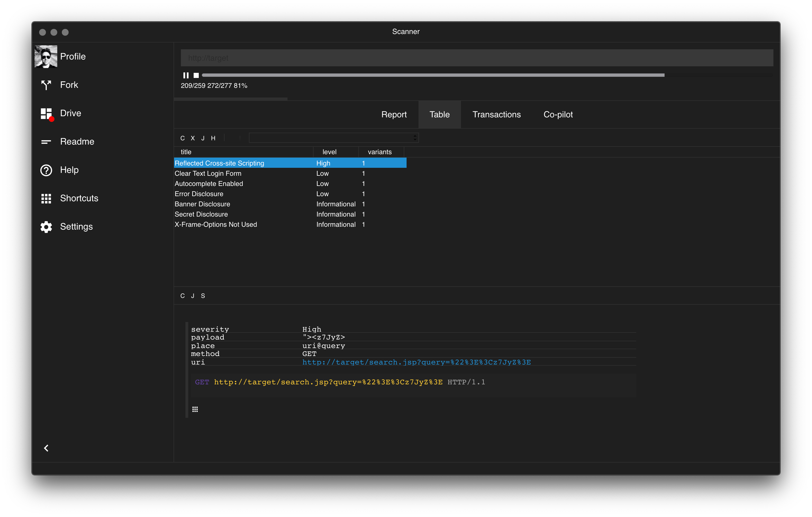Open the Shortcuts grid icon
The width and height of the screenshot is (812, 517).
[x=46, y=198]
